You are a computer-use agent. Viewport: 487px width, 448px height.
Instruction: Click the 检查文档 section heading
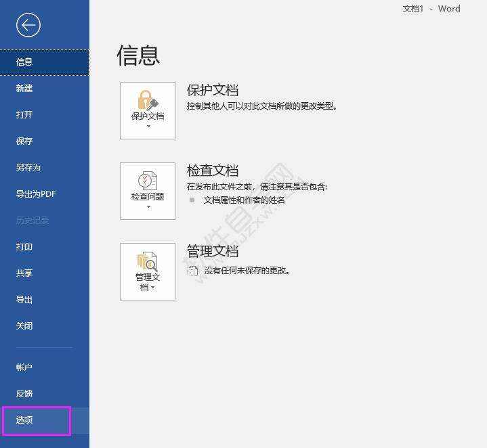213,171
